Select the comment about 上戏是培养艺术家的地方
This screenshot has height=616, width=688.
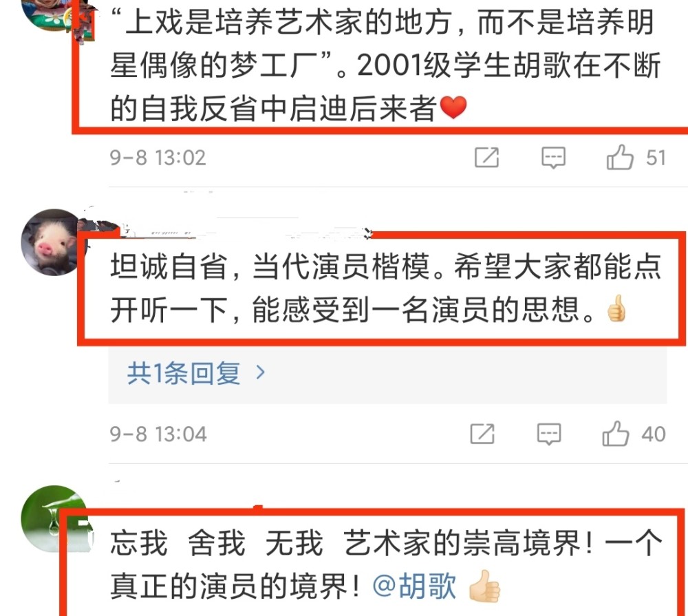(x=385, y=65)
